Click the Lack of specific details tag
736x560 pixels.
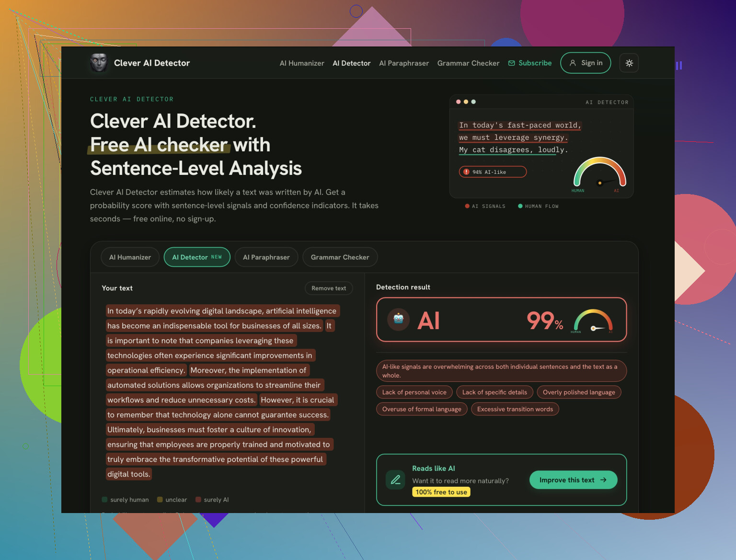(494, 392)
